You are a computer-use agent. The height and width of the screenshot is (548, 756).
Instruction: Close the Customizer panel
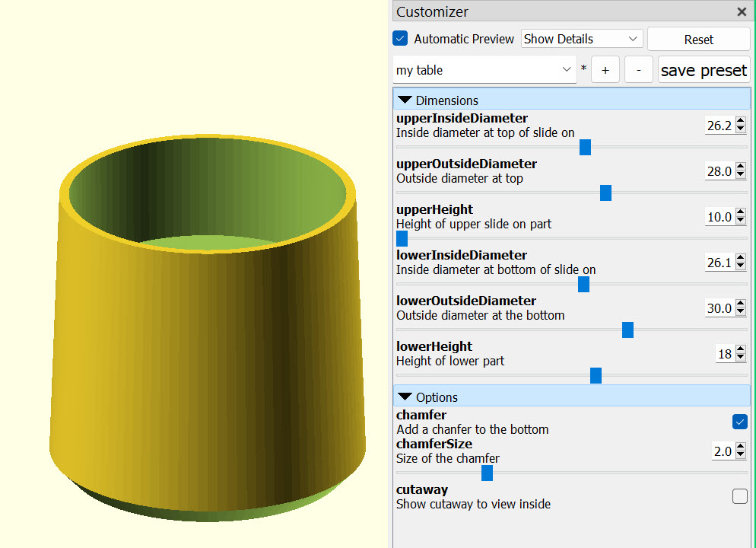742,11
